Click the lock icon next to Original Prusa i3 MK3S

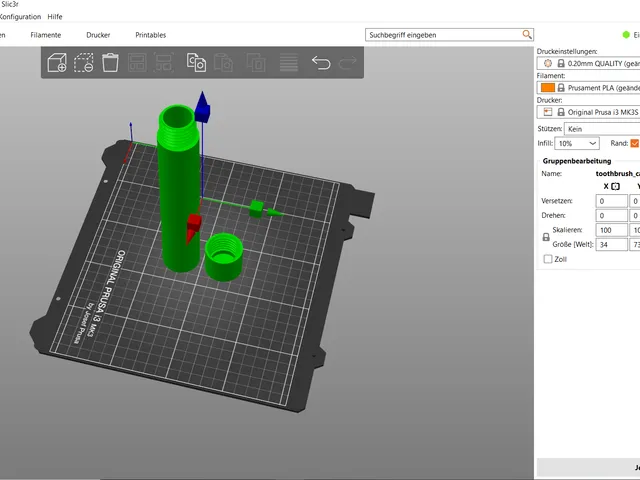(561, 112)
